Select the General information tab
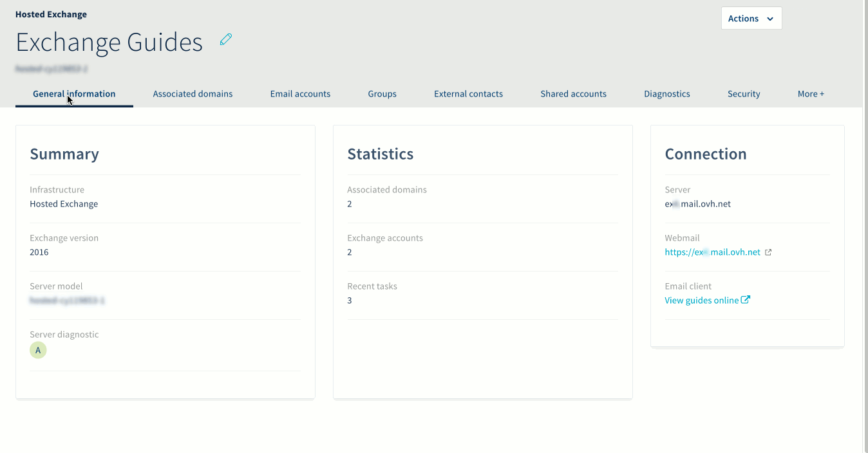 pos(74,94)
